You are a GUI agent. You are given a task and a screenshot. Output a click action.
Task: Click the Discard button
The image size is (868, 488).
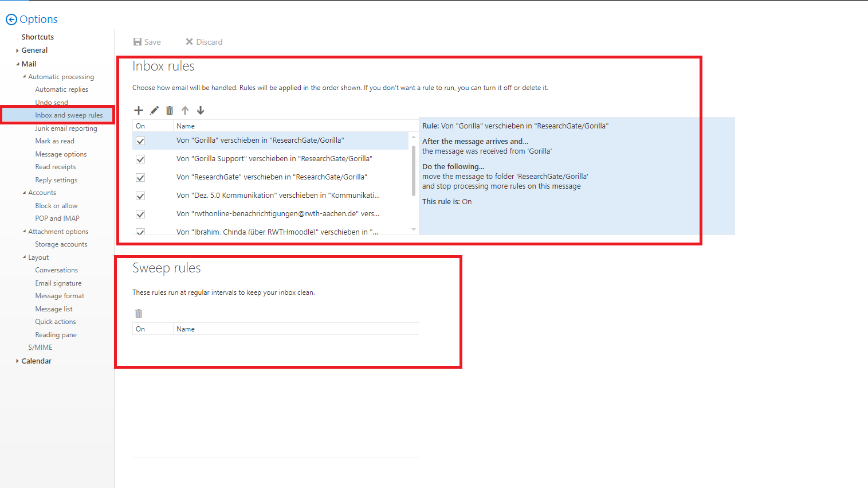tap(204, 42)
